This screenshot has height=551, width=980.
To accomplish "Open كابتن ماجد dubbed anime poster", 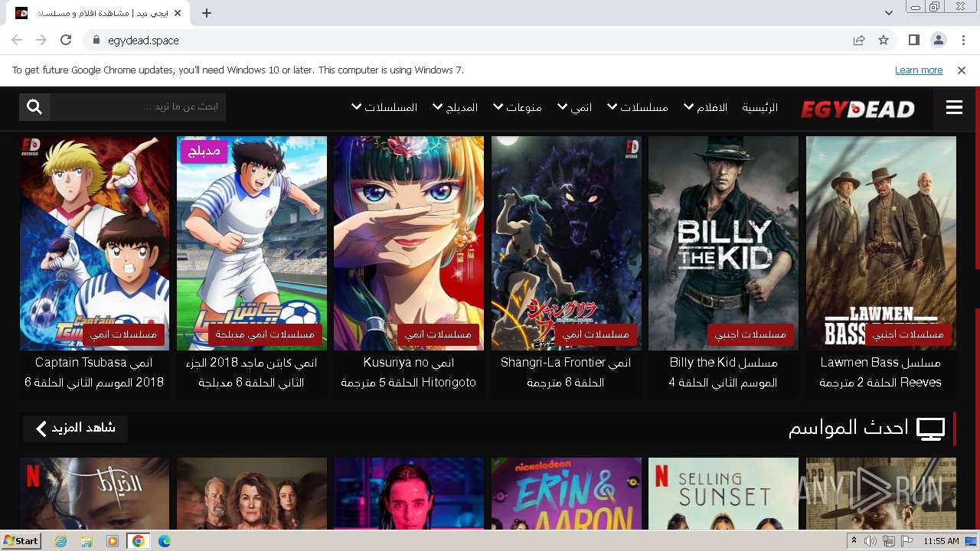I will pyautogui.click(x=252, y=243).
